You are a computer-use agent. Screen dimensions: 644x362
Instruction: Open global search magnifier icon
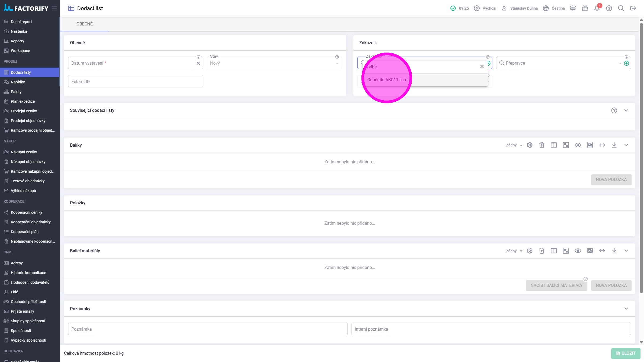[621, 8]
